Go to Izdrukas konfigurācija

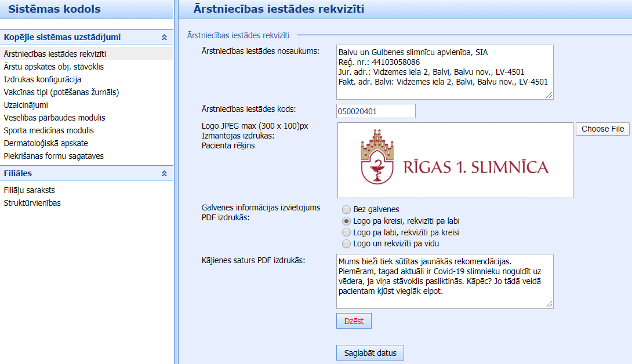pyautogui.click(x=42, y=79)
